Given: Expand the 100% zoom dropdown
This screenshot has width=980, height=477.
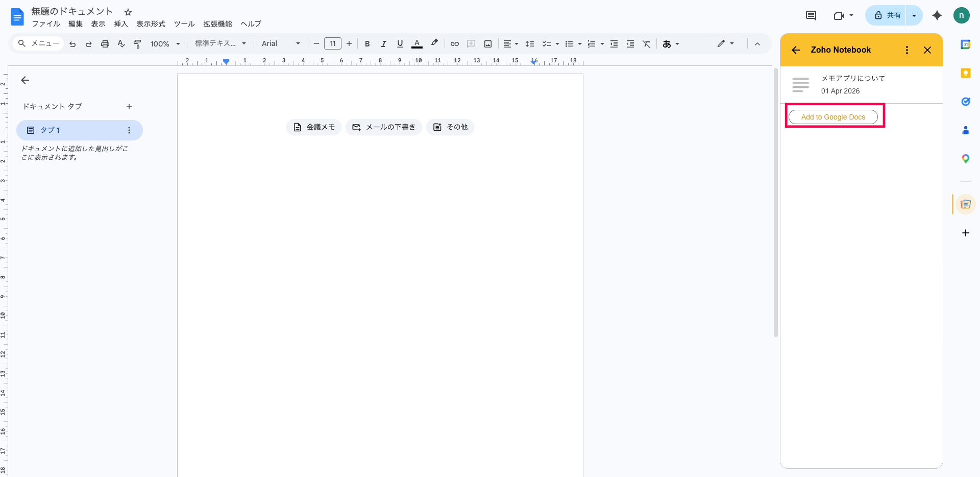Looking at the screenshot, I should tap(165, 44).
